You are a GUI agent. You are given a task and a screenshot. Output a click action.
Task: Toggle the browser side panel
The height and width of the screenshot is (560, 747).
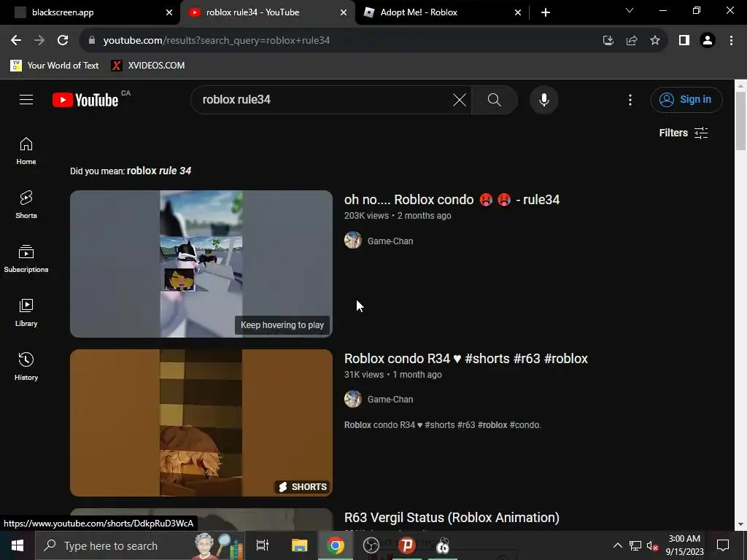click(684, 41)
